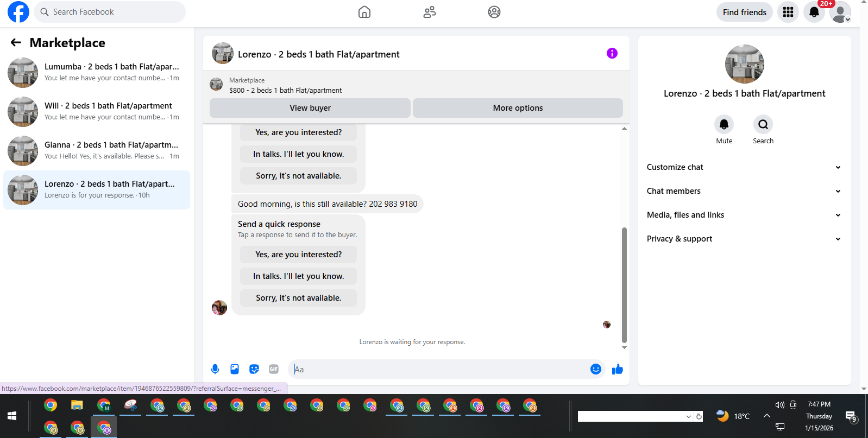Open the emoji picker icon
The height and width of the screenshot is (438, 868).
point(596,369)
